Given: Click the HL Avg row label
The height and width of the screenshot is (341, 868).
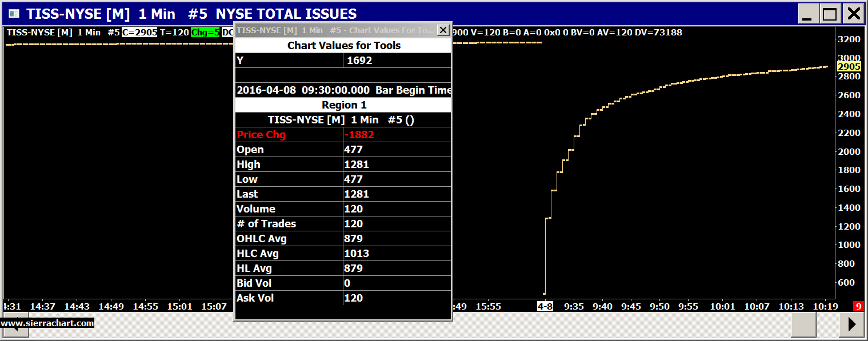Looking at the screenshot, I should tap(254, 268).
